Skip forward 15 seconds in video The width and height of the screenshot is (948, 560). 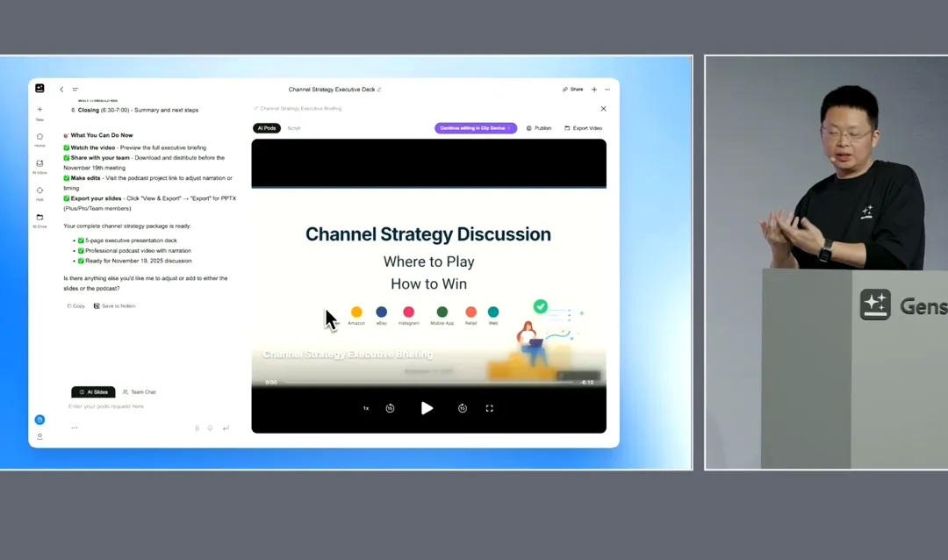tap(463, 408)
